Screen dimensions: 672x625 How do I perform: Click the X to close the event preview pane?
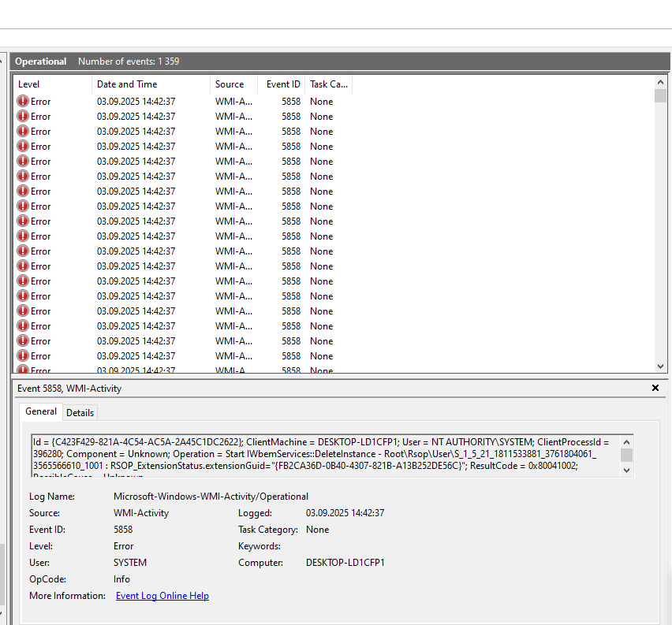pos(655,388)
